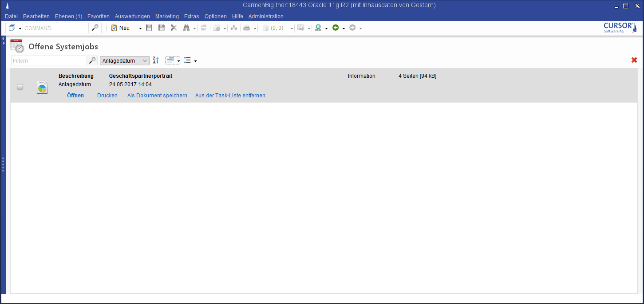The image size is (644, 304).
Task: Click into the Filtern input field
Action: tap(49, 61)
